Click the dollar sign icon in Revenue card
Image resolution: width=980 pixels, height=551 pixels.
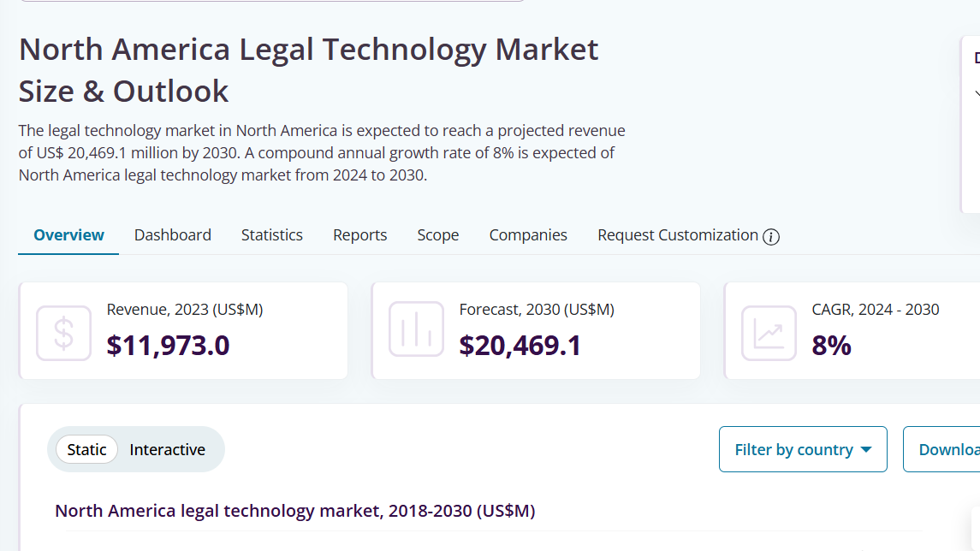(x=63, y=333)
